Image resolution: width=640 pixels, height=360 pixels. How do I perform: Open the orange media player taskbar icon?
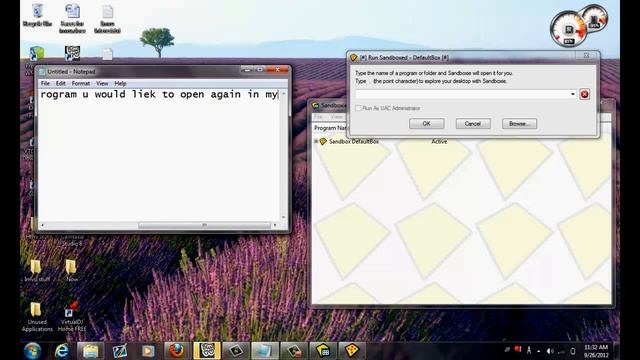click(x=148, y=351)
